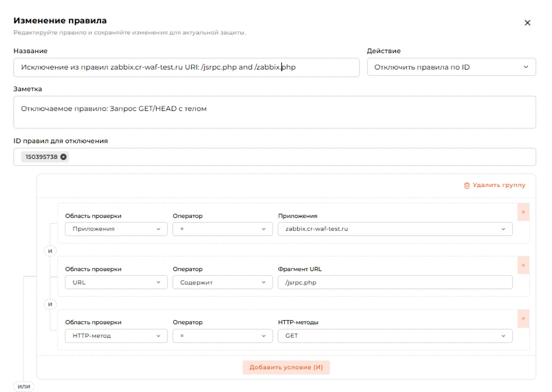
Task: Delete the URL condition row
Action: [x=523, y=266]
